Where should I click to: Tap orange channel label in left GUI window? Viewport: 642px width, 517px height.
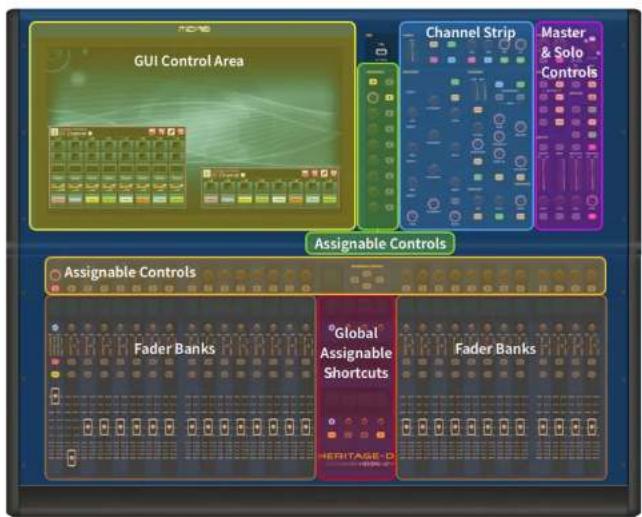coord(142,199)
